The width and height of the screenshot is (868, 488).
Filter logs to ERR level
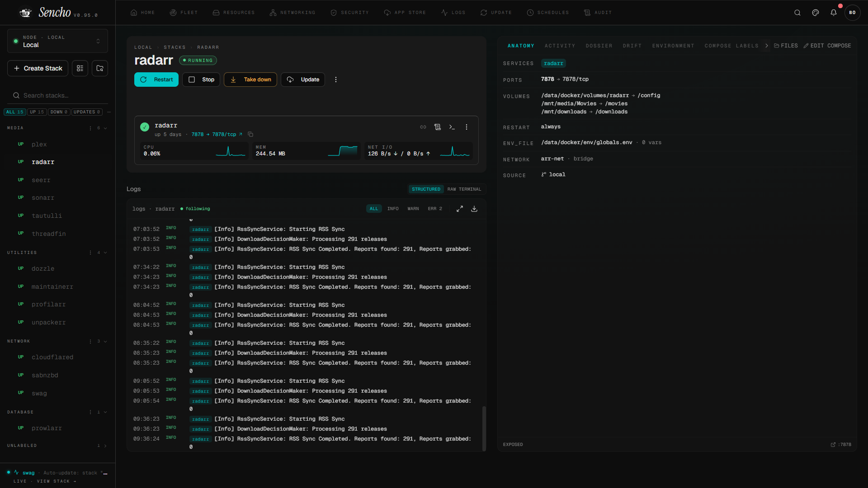coord(435,209)
